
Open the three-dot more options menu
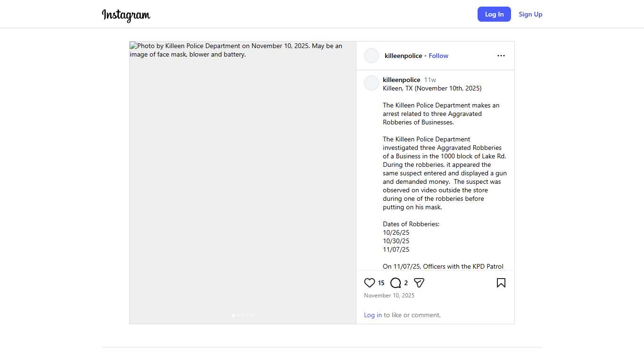click(501, 56)
